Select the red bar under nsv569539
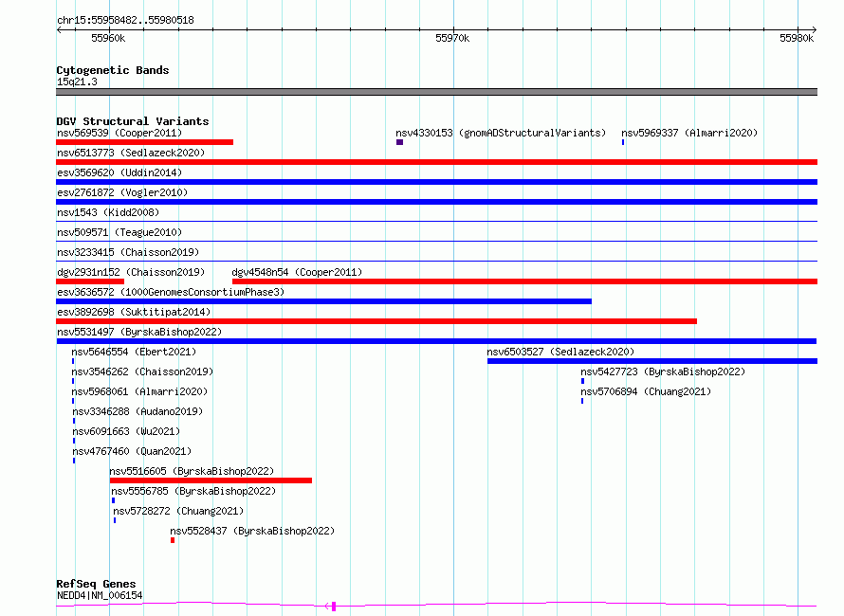This screenshot has width=844, height=616. click(144, 142)
